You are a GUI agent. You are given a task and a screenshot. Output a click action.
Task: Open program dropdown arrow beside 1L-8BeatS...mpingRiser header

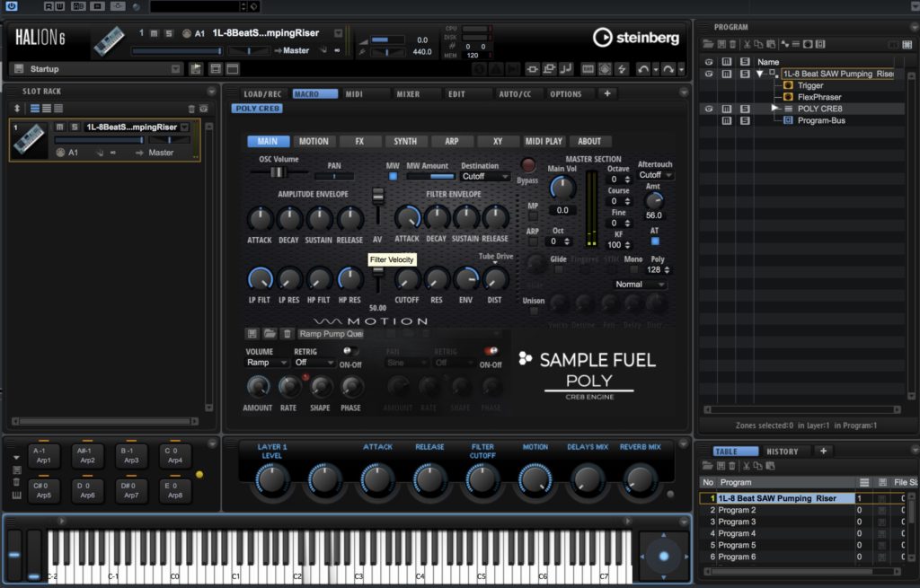click(339, 33)
